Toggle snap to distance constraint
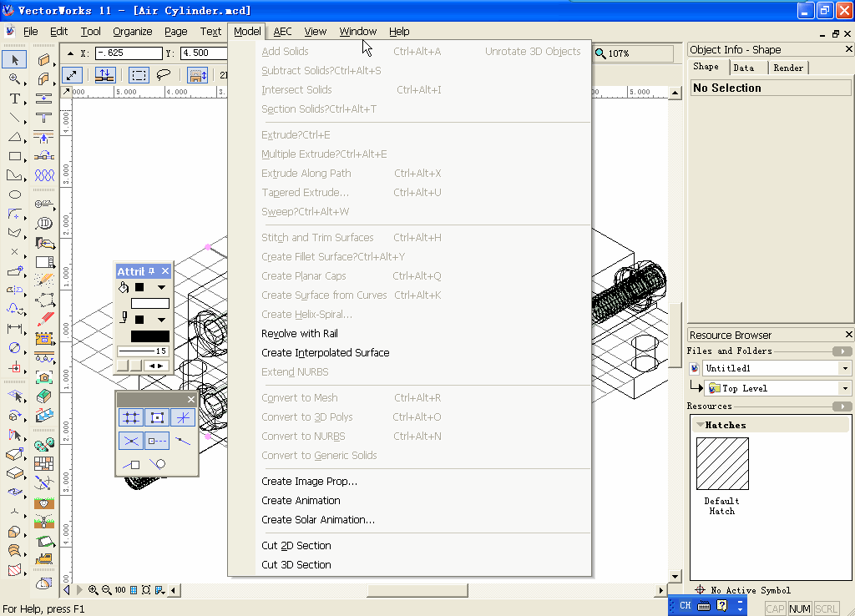Image resolution: width=855 pixels, height=616 pixels. [183, 441]
